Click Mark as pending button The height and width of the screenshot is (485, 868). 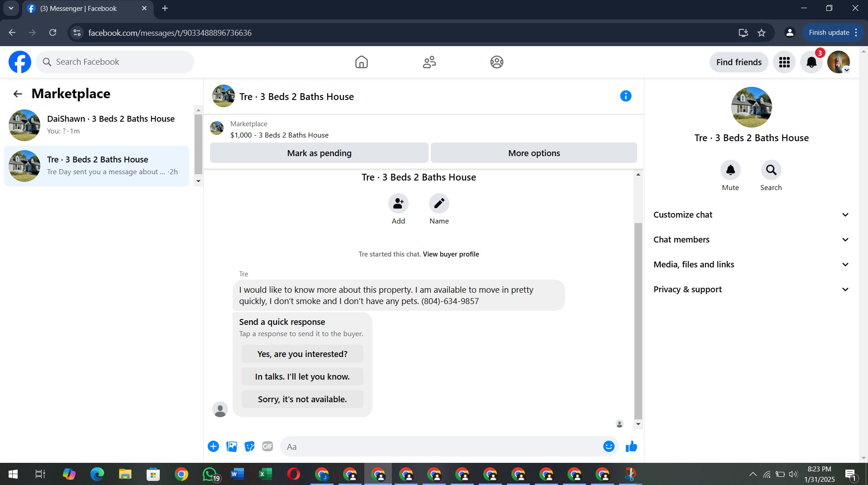coord(319,153)
